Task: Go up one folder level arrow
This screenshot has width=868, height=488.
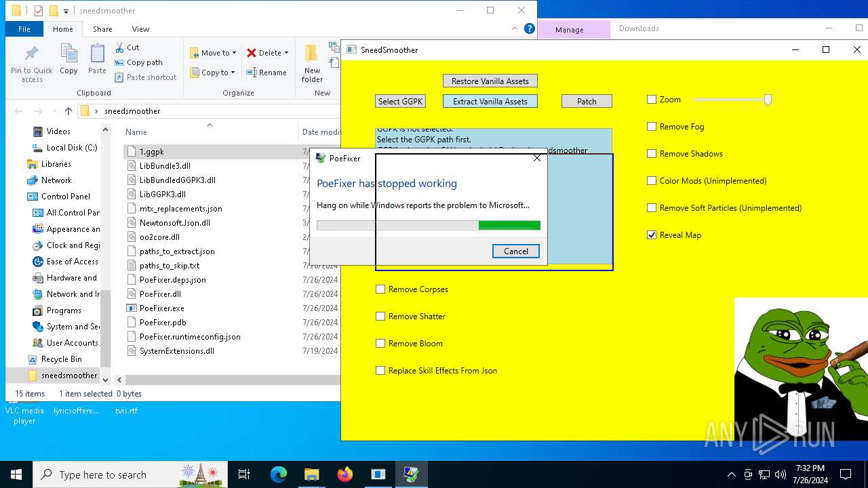Action: (x=68, y=111)
